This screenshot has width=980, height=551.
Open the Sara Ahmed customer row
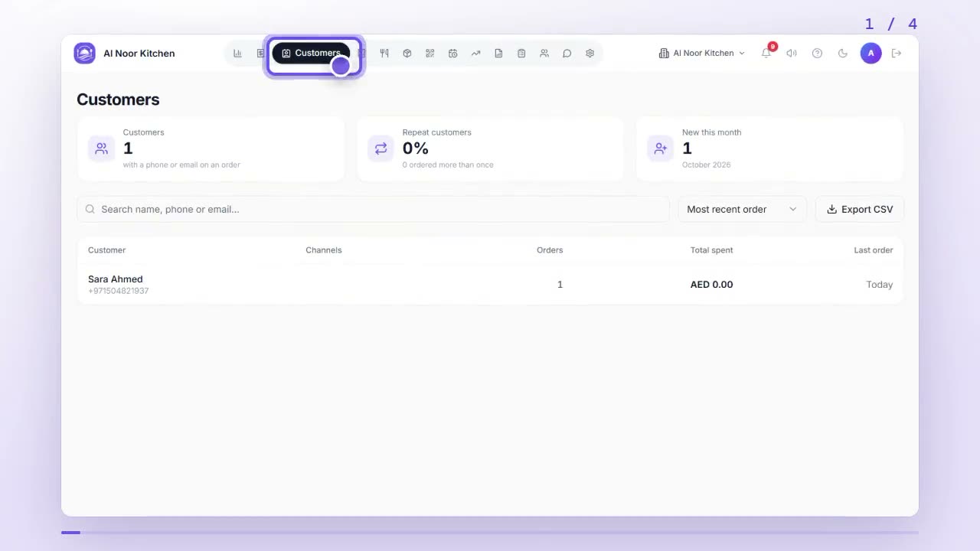point(490,285)
